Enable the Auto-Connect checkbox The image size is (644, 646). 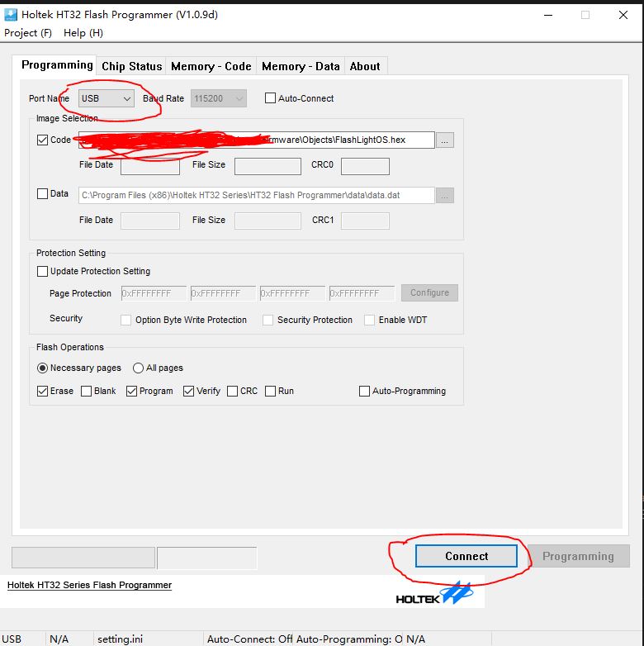270,98
